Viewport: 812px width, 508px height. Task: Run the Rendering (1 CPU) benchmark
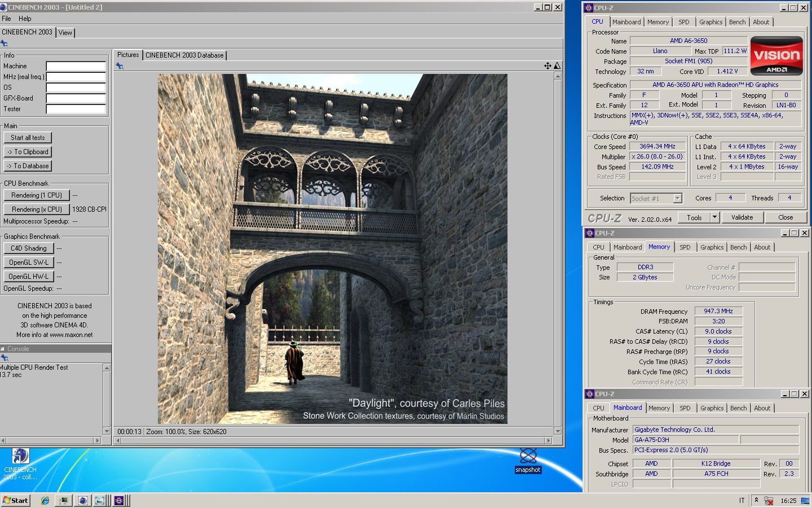(x=37, y=195)
